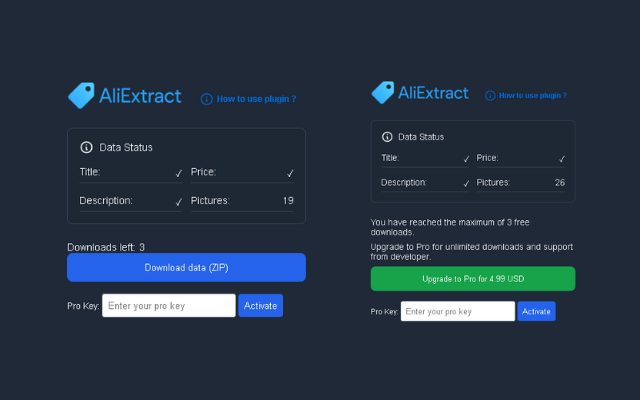Click Activate button in left panel
The width and height of the screenshot is (640, 400).
tap(260, 305)
